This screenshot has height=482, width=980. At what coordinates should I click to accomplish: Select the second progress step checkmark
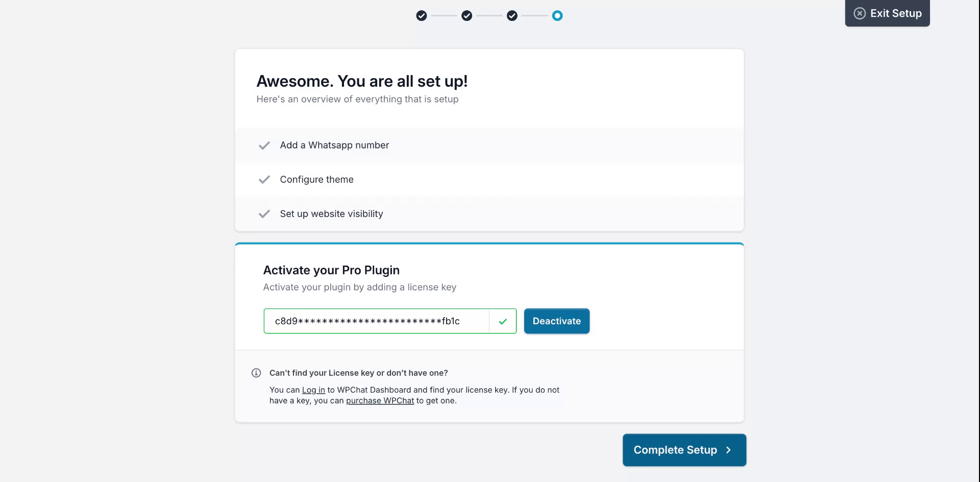(466, 15)
